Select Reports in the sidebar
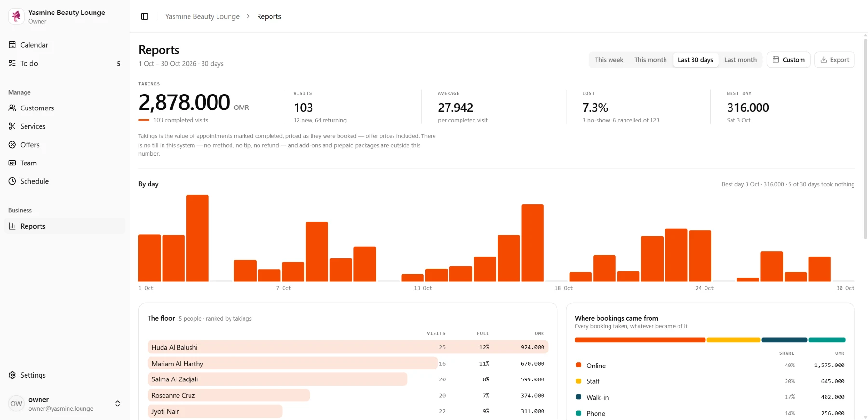This screenshot has width=868, height=420. (65, 226)
